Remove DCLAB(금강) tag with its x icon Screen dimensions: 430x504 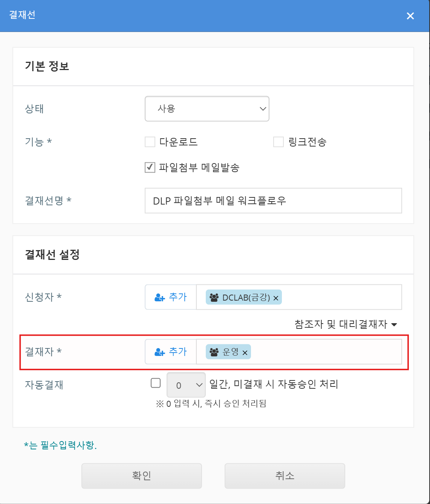tap(276, 298)
